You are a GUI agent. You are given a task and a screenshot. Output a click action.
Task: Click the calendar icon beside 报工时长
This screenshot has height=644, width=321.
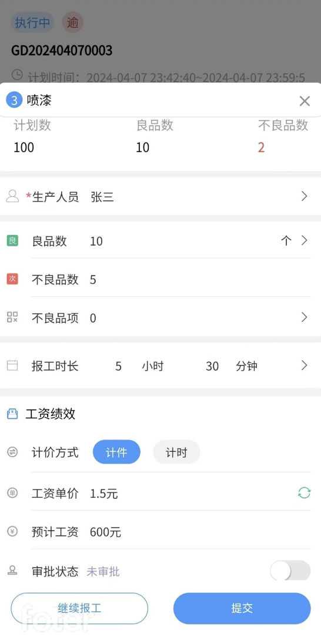pos(12,365)
